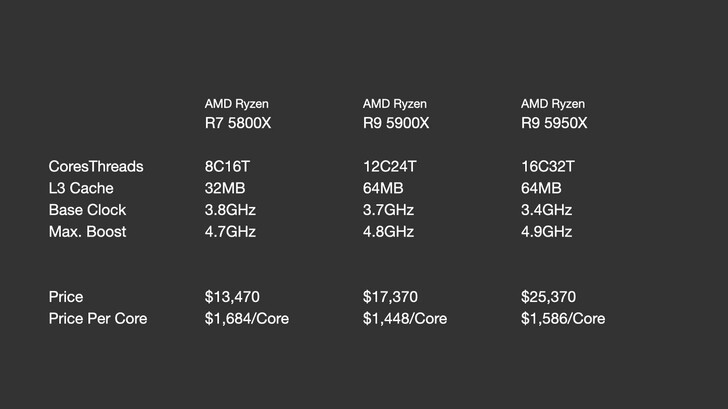This screenshot has width=728, height=409.
Task: Click the L3 Cache row label
Action: click(x=81, y=188)
